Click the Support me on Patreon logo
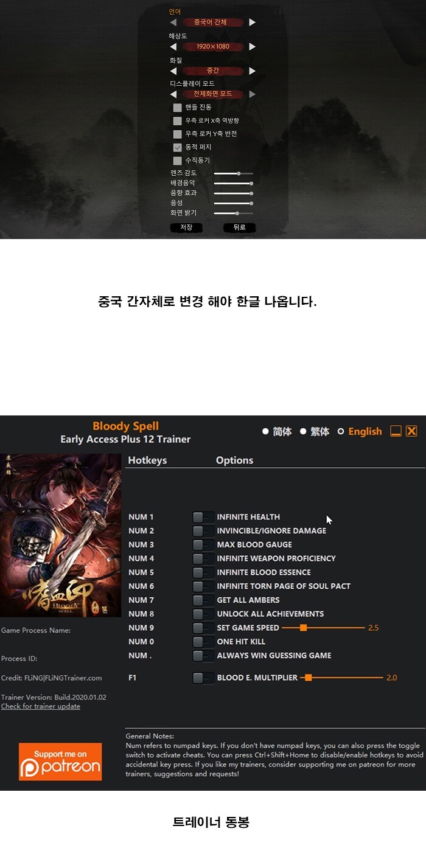 click(x=60, y=761)
